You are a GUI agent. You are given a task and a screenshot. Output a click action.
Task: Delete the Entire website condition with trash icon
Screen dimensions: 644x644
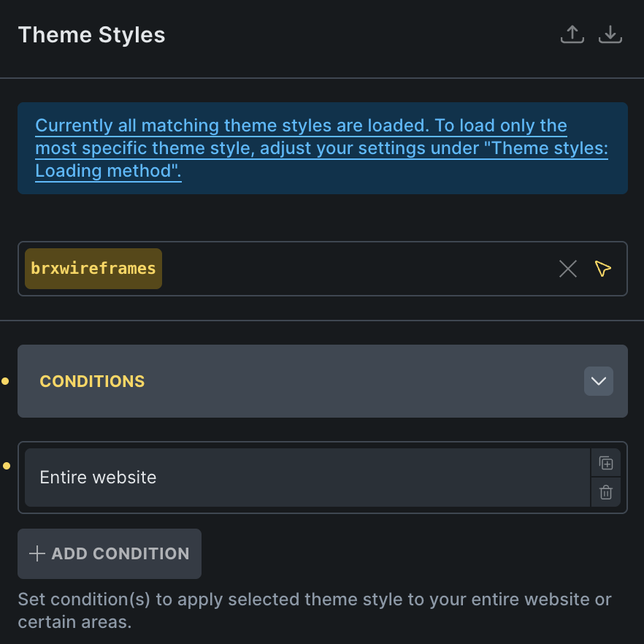click(605, 492)
